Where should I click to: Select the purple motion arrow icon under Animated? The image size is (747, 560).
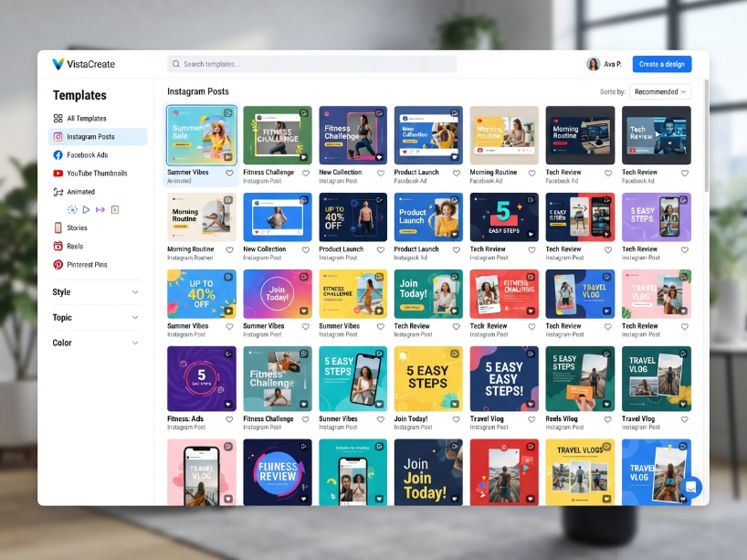[x=100, y=210]
